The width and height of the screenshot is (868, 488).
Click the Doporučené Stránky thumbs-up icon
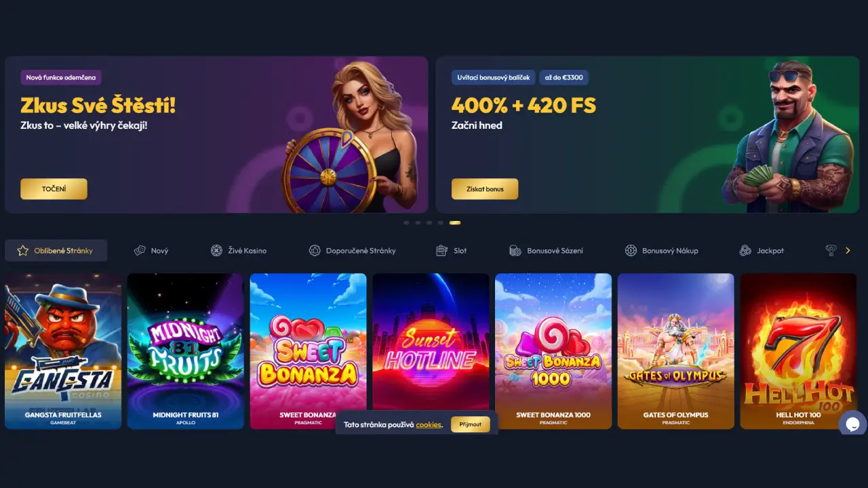pos(315,251)
